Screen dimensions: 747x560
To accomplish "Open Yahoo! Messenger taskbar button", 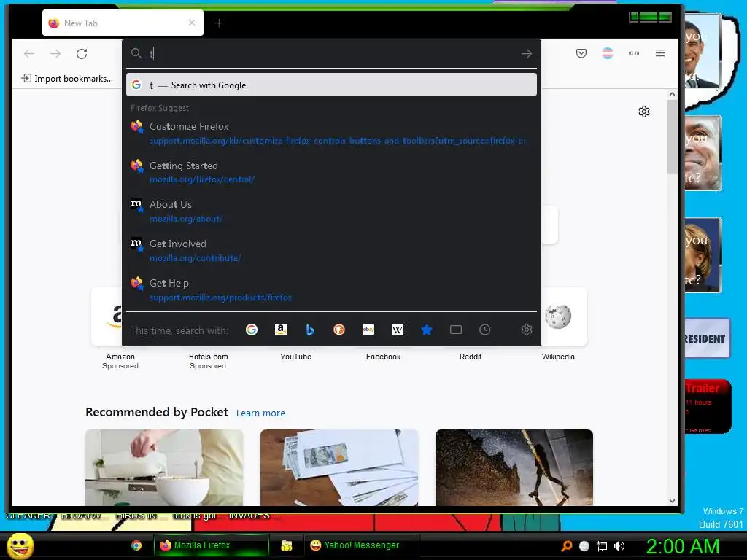I will pos(362,545).
